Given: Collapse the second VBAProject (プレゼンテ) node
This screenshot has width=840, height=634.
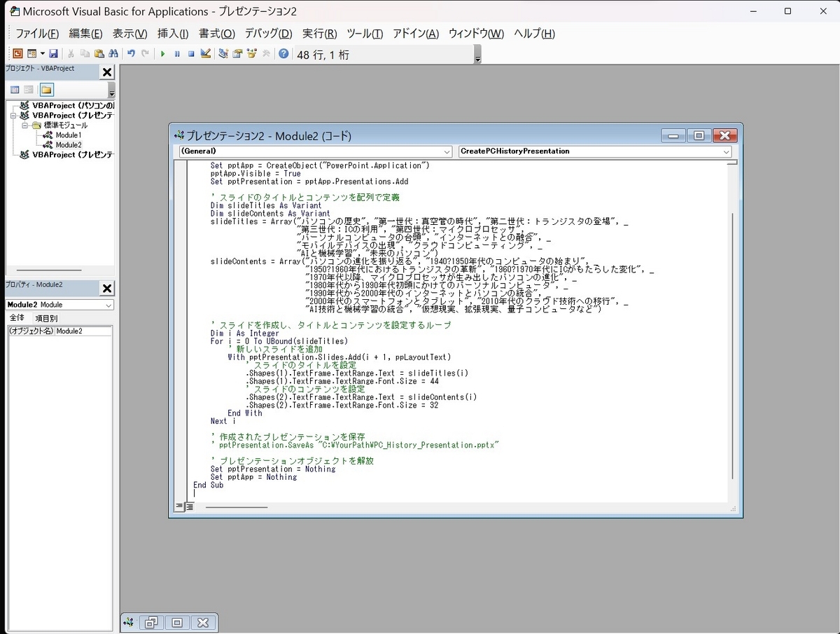Looking at the screenshot, I should pyautogui.click(x=13, y=116).
